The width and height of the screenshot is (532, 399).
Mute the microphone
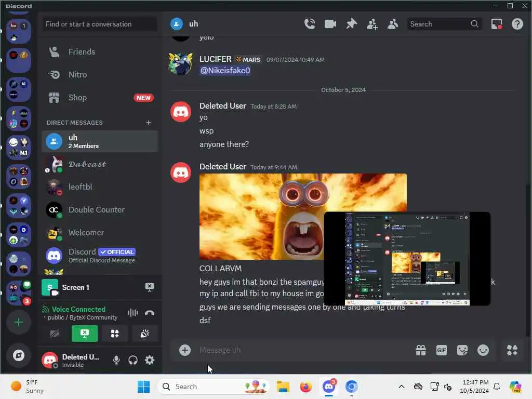116,360
